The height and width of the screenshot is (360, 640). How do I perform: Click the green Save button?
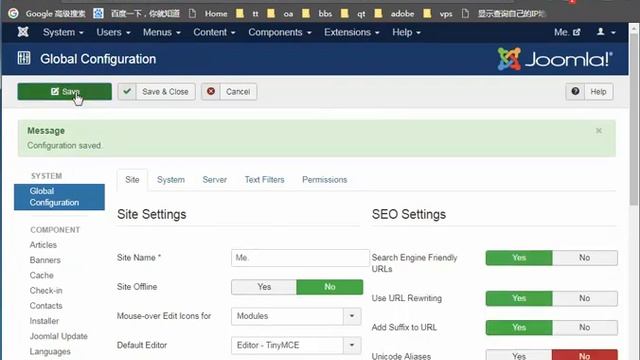pyautogui.click(x=64, y=91)
